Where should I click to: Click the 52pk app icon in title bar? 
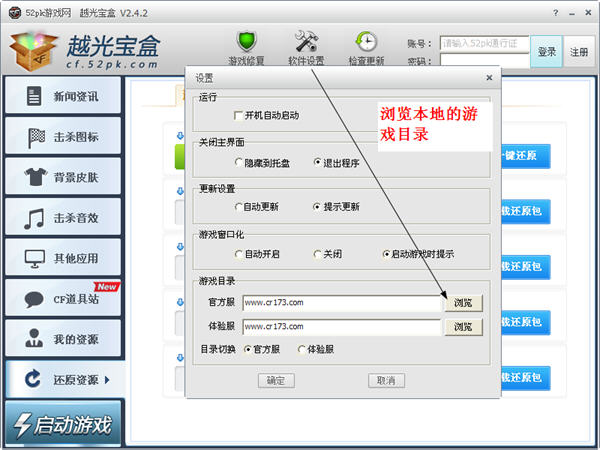point(15,13)
